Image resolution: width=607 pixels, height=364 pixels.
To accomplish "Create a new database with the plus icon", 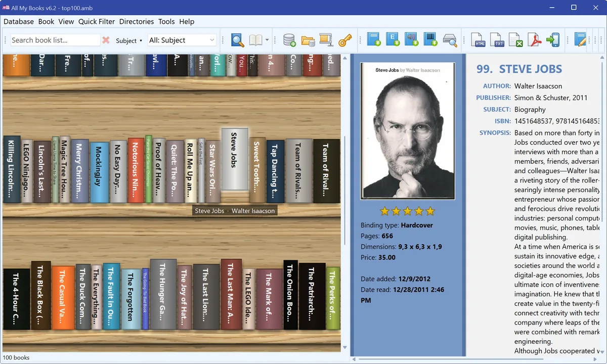I will point(289,40).
